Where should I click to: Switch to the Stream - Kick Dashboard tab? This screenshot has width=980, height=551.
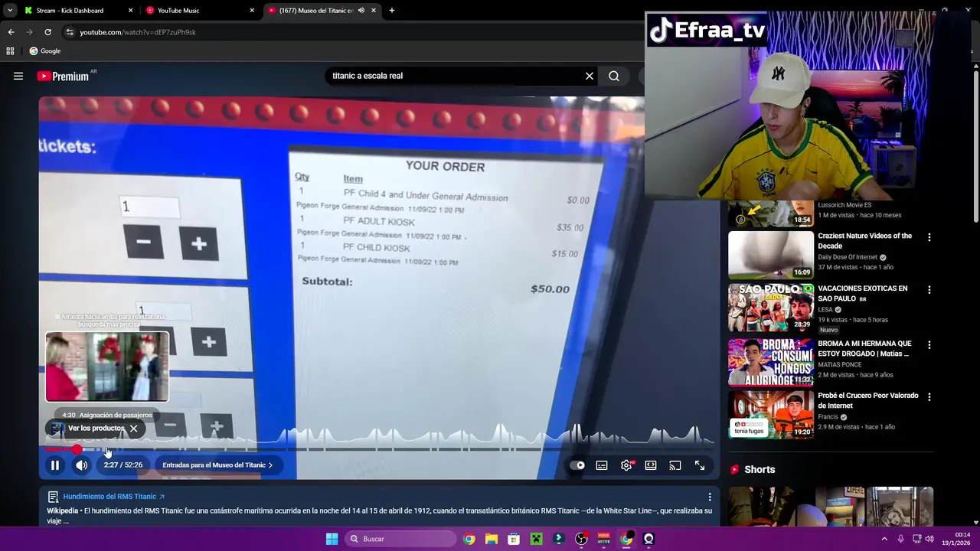70,11
